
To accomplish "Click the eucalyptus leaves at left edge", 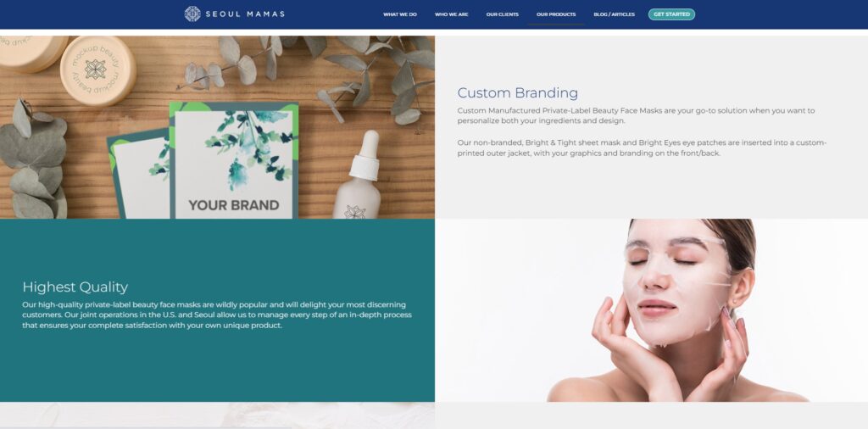I will (33, 159).
